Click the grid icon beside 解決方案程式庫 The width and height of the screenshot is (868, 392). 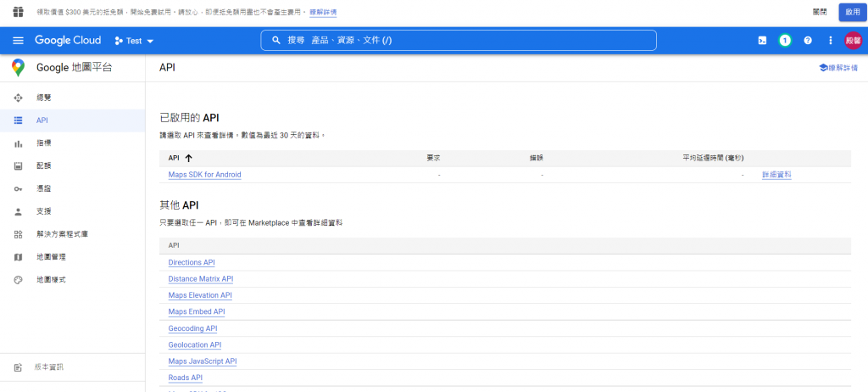pos(19,234)
